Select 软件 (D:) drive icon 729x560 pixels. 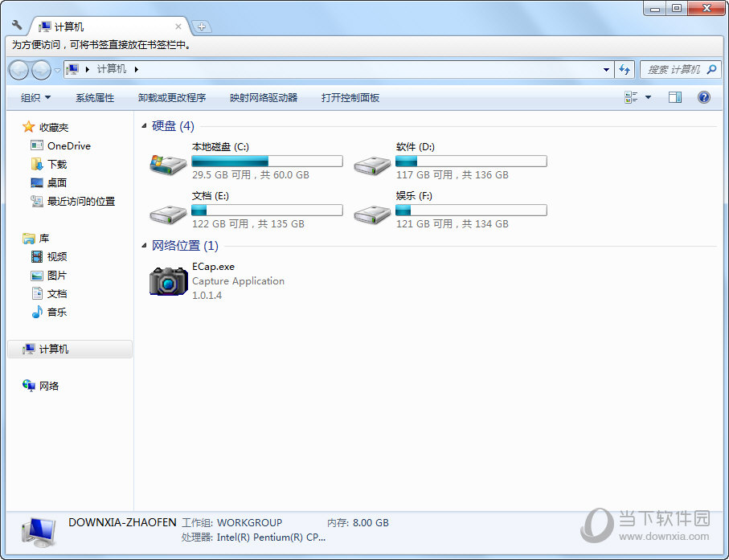pos(372,165)
